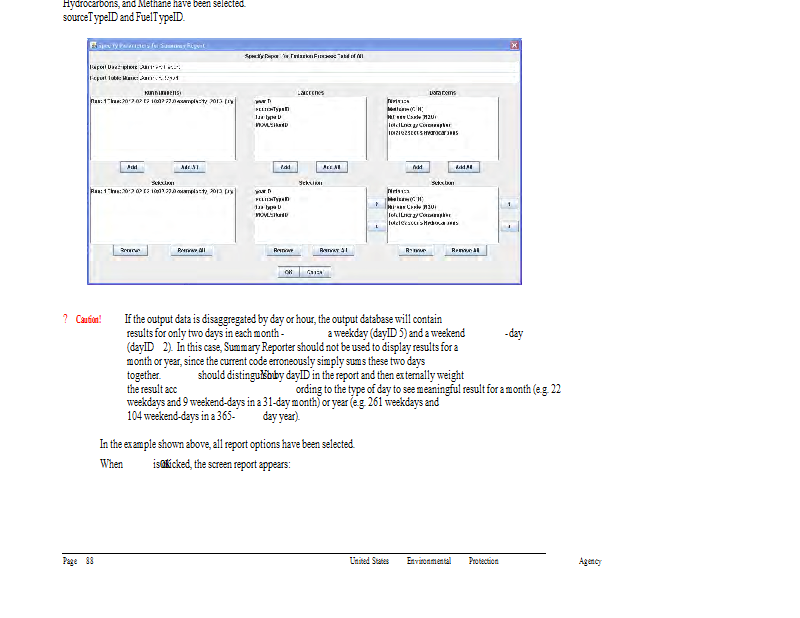The height and width of the screenshot is (618, 800).
Task: Click up arrow right of Data Items selection
Action: pos(510,204)
